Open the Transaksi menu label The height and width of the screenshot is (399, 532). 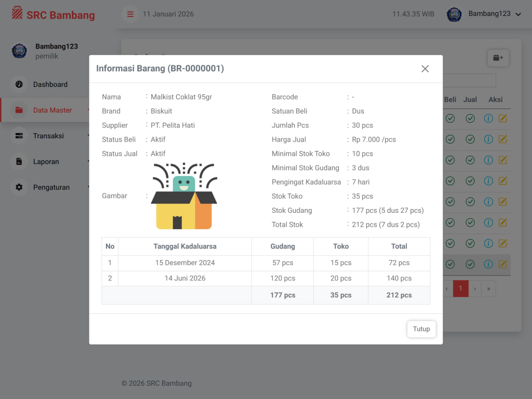(x=48, y=136)
